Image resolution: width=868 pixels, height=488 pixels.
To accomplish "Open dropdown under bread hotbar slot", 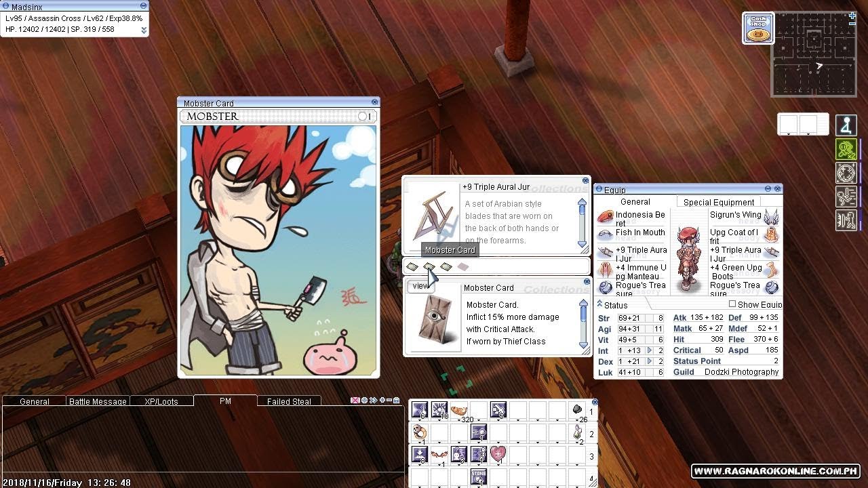I will click(459, 421).
